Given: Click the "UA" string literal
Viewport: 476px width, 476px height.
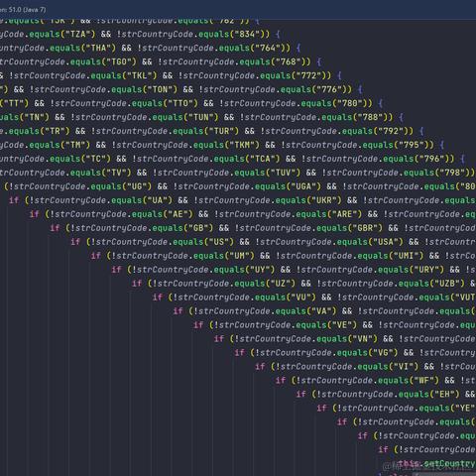Looking at the screenshot, I should 158,200.
